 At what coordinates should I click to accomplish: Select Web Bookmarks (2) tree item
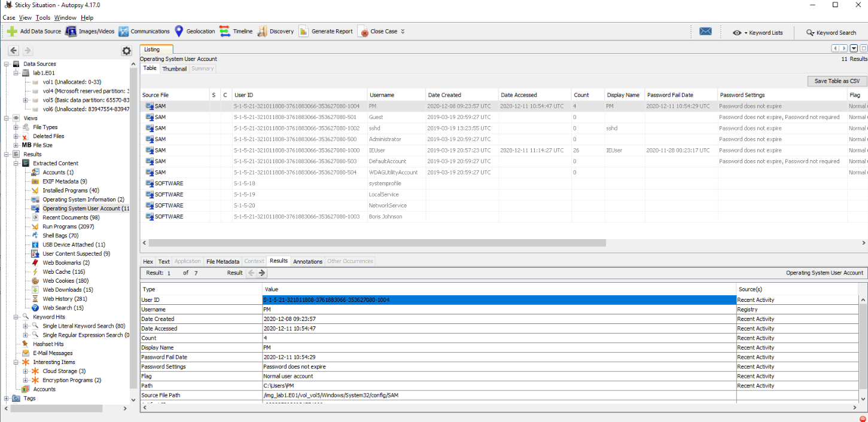[66, 262]
